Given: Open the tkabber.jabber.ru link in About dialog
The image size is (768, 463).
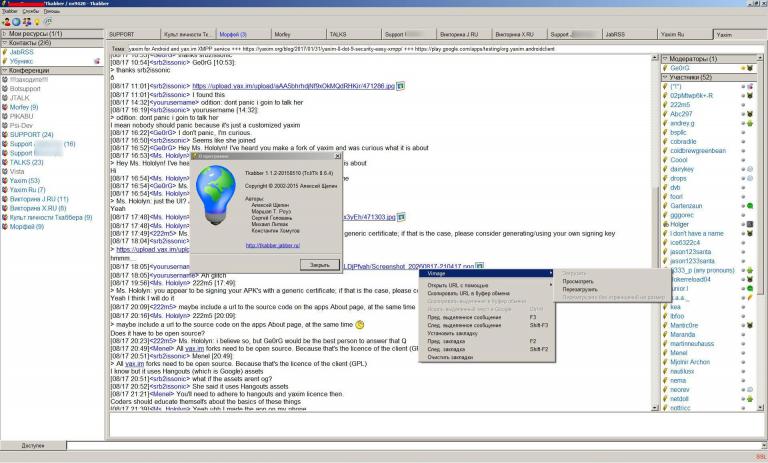Looking at the screenshot, I should pos(273,245).
